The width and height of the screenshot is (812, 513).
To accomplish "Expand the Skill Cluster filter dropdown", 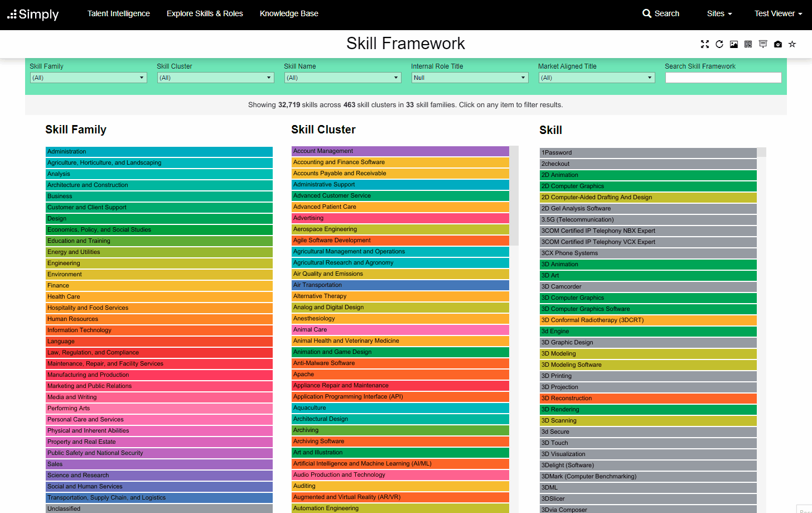I will tap(215, 78).
